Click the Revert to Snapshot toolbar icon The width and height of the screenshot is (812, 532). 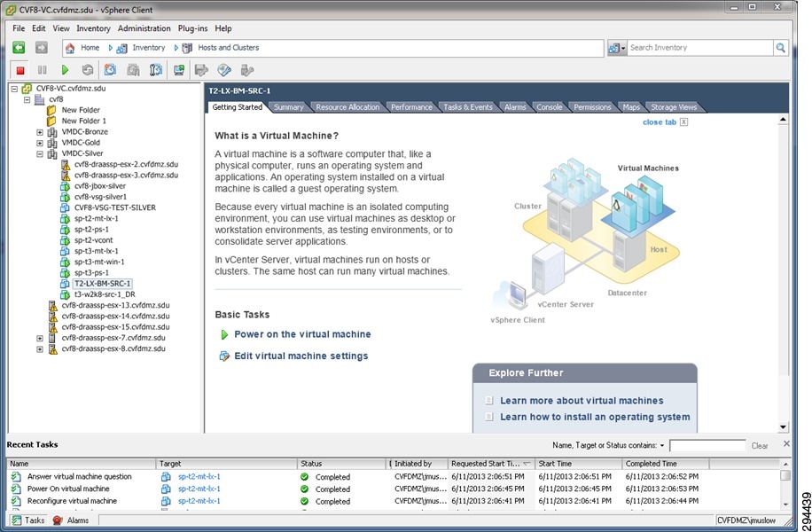pyautogui.click(x=133, y=70)
